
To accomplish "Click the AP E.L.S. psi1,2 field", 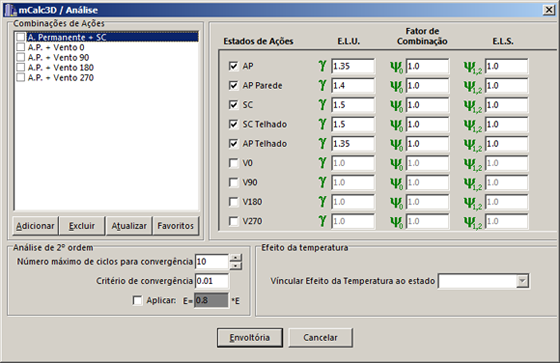I will click(x=506, y=66).
